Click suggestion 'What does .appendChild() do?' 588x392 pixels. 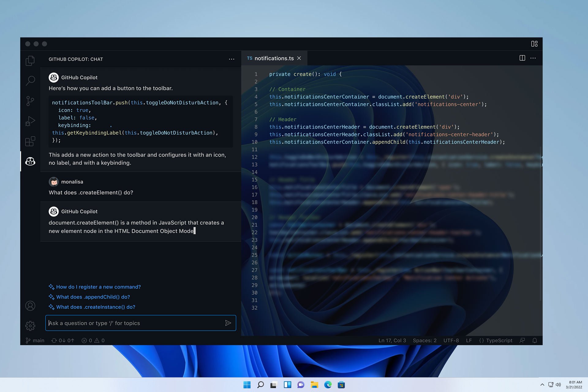pos(93,297)
